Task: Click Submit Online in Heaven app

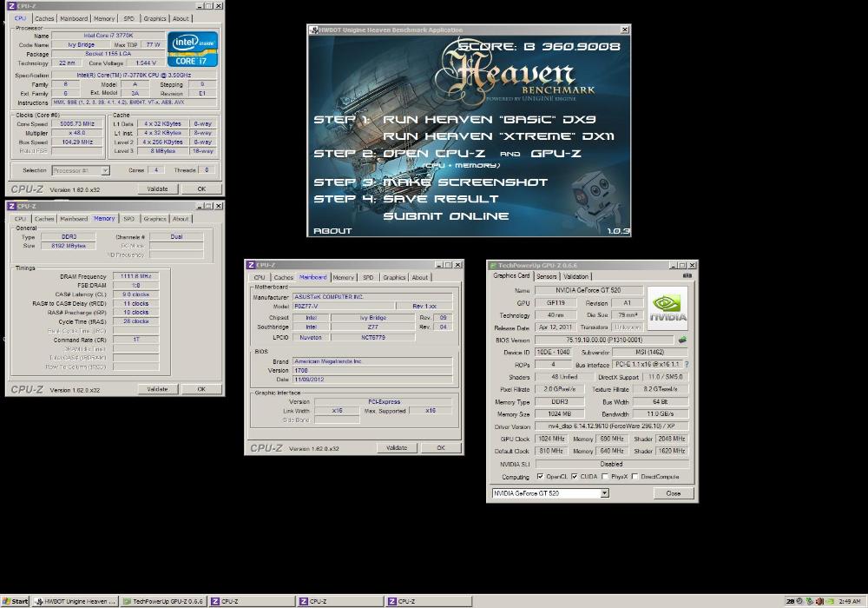Action: [445, 216]
